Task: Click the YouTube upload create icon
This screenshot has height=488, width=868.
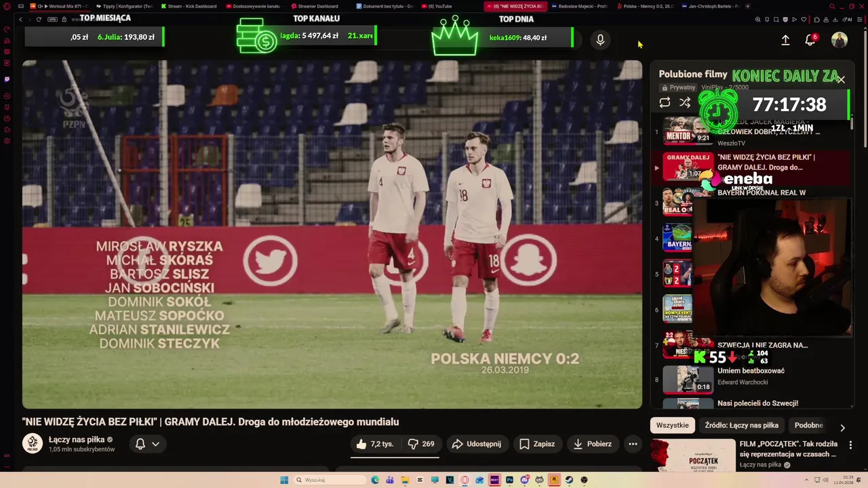Action: click(x=785, y=40)
